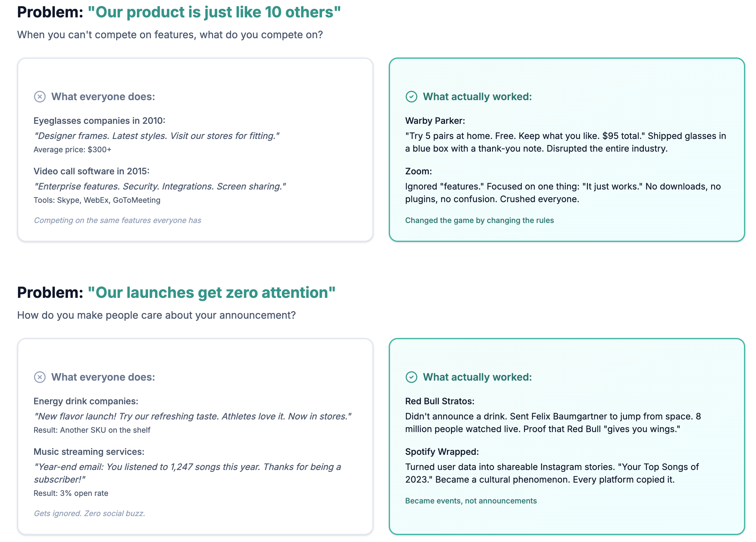
Task: Select the "Zoom:" label
Action: [418, 171]
